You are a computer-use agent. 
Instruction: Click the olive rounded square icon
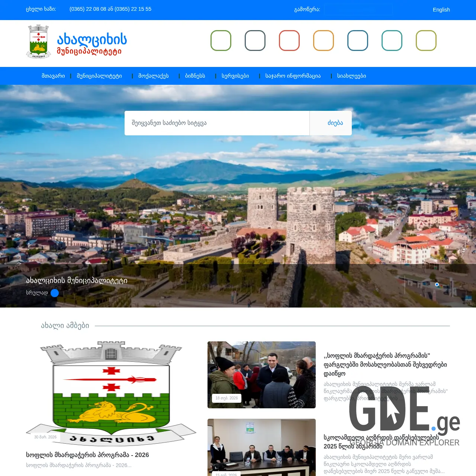[426, 41]
